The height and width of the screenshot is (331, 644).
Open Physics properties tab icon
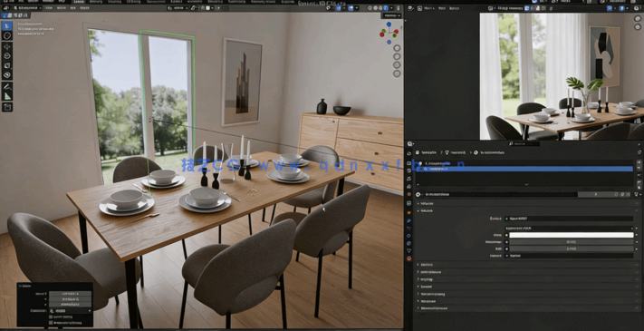pyautogui.click(x=409, y=236)
